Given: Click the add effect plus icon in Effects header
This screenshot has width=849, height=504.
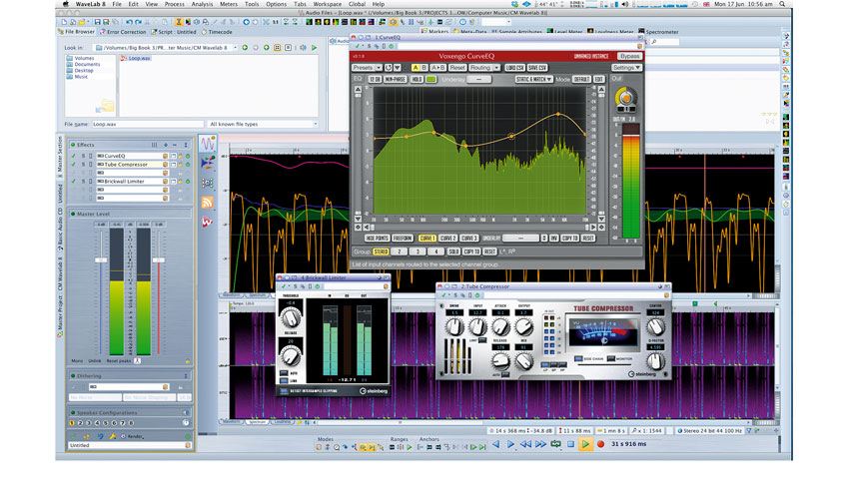Looking at the screenshot, I should (166, 145).
